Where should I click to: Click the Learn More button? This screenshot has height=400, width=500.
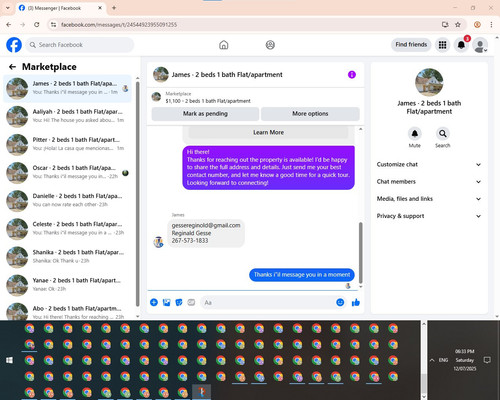click(268, 132)
